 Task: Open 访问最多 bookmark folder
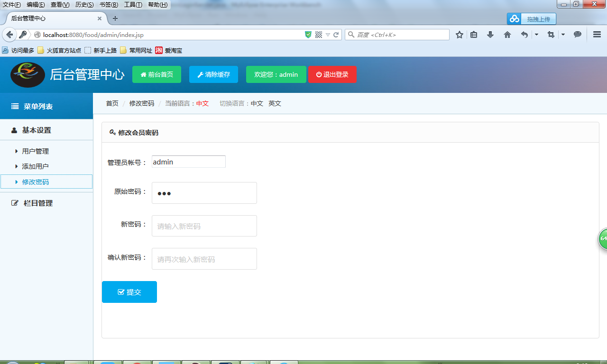tap(18, 50)
